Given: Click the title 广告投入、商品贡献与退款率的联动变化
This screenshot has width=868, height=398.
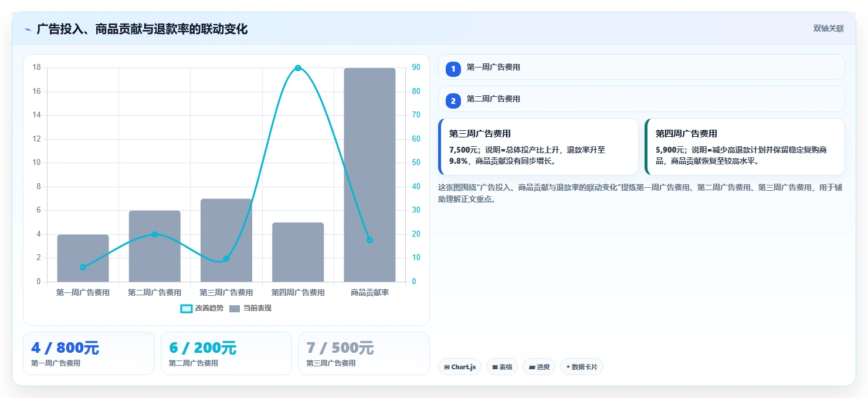Looking at the screenshot, I should coord(142,29).
